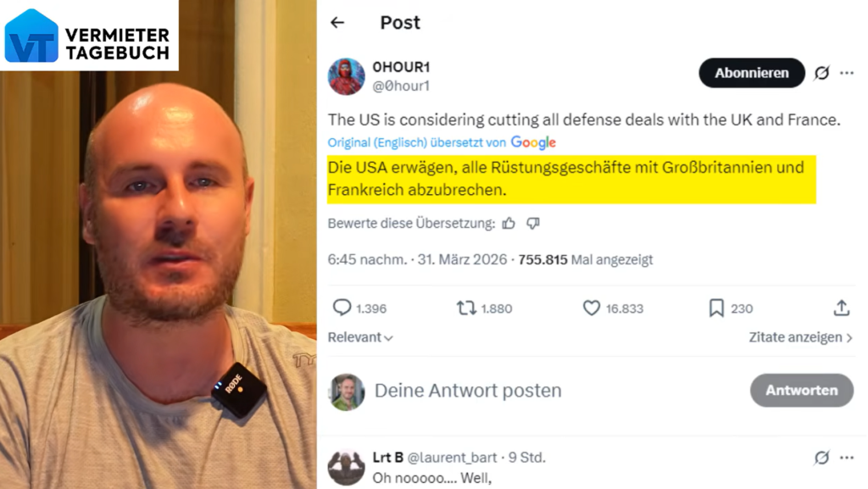Viewport: 868px width, 489px height.
Task: Expand the Relevant sort dropdown
Action: [x=360, y=337]
